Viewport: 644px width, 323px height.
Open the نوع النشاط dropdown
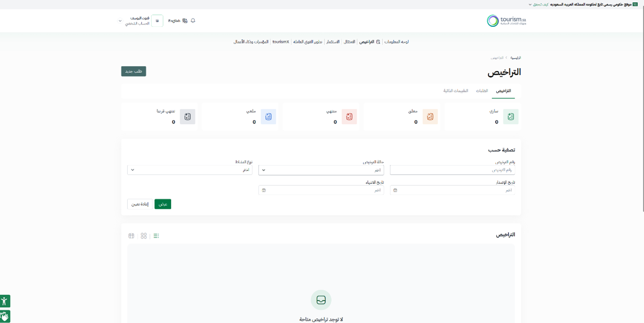pyautogui.click(x=190, y=170)
